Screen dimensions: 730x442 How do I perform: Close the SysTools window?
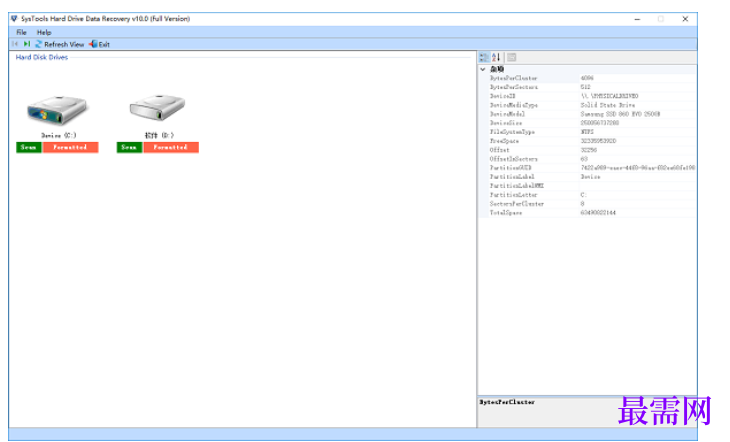click(x=685, y=19)
